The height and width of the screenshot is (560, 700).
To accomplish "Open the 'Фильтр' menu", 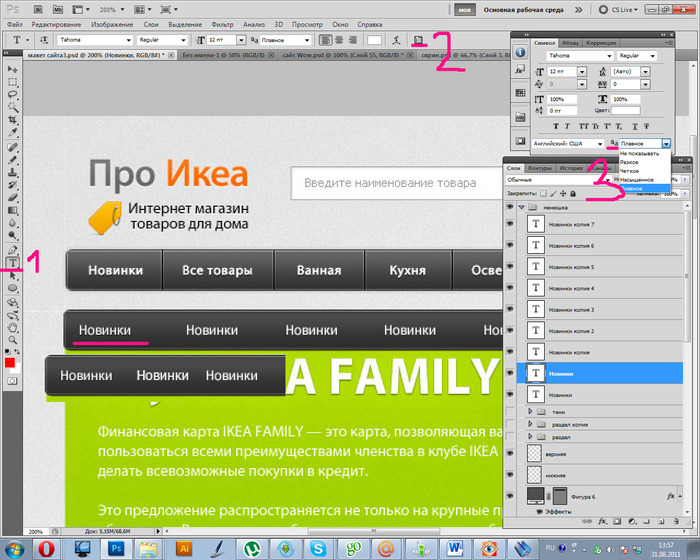I will (x=222, y=24).
